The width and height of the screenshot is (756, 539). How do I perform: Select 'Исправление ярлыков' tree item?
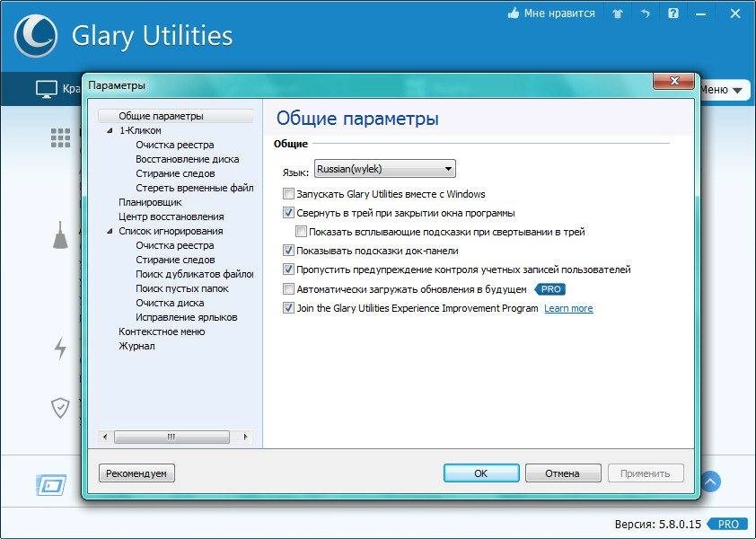[186, 317]
